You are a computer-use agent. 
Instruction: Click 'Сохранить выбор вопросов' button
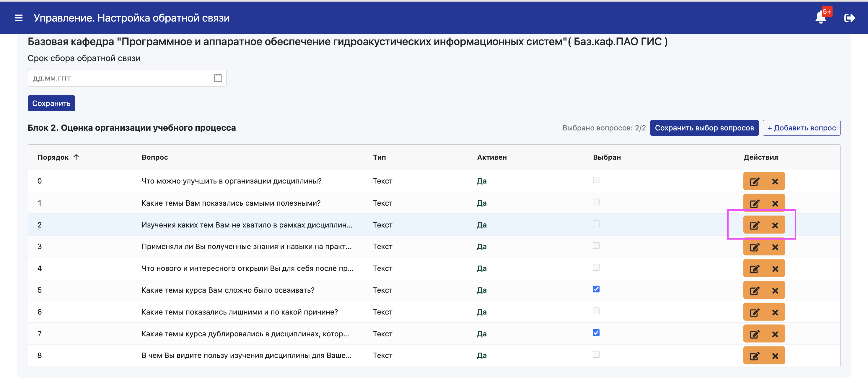tap(704, 128)
